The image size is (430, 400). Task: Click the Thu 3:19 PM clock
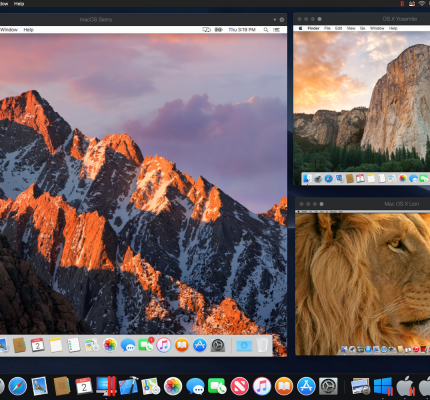242,30
